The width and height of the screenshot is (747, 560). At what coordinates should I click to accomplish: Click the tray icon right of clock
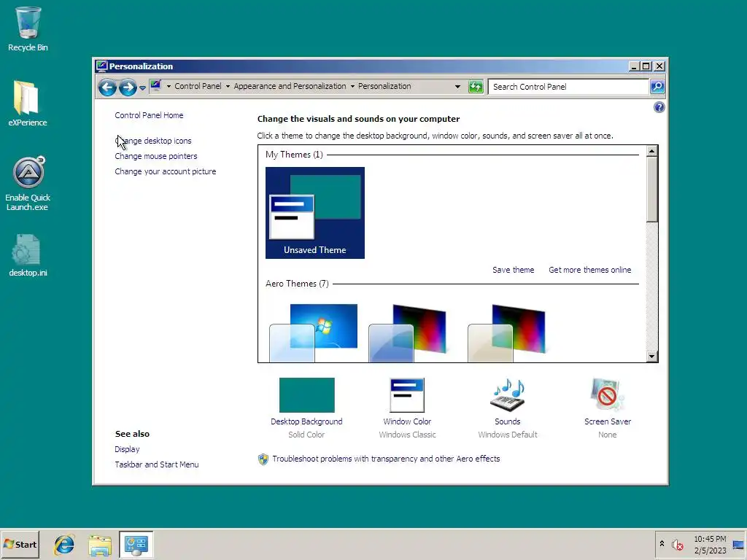pyautogui.click(x=738, y=545)
